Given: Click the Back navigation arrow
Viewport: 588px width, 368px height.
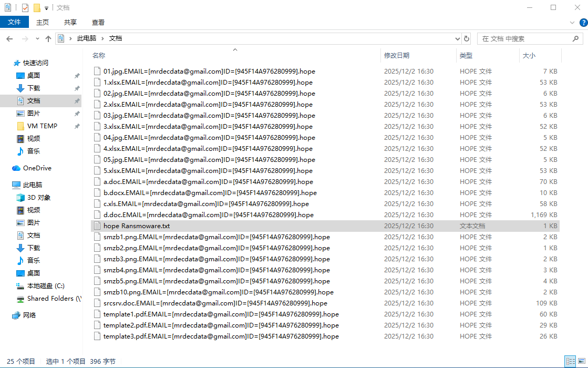Looking at the screenshot, I should (9, 39).
